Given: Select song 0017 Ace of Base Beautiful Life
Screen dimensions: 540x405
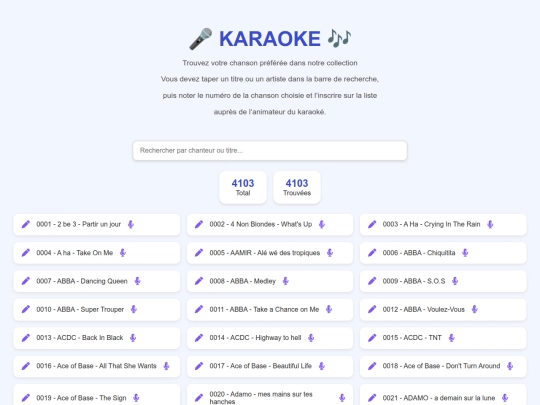Looking at the screenshot, I should pyautogui.click(x=270, y=366).
